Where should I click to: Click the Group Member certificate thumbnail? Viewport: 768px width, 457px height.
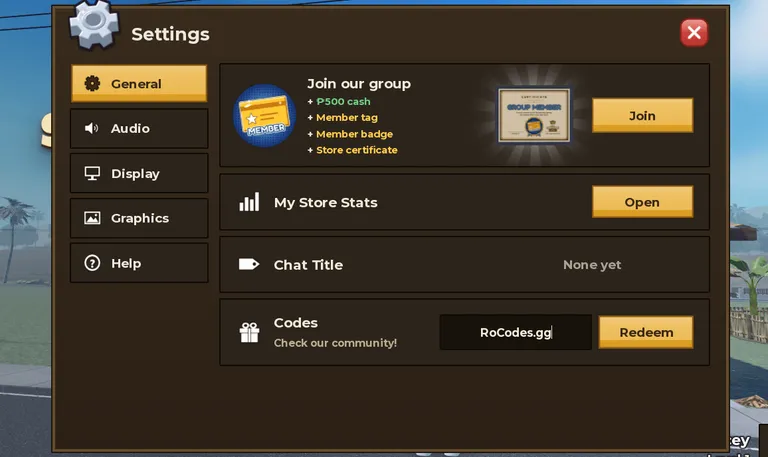coord(534,116)
